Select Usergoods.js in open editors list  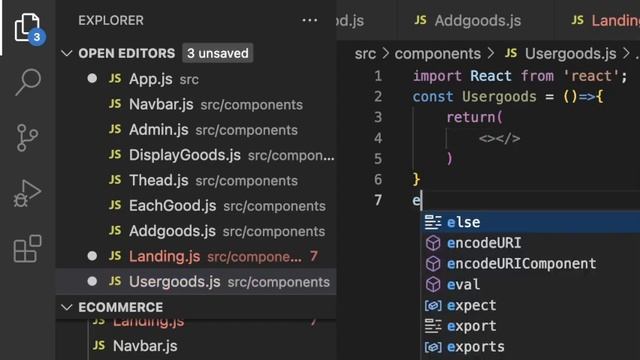coord(196,282)
